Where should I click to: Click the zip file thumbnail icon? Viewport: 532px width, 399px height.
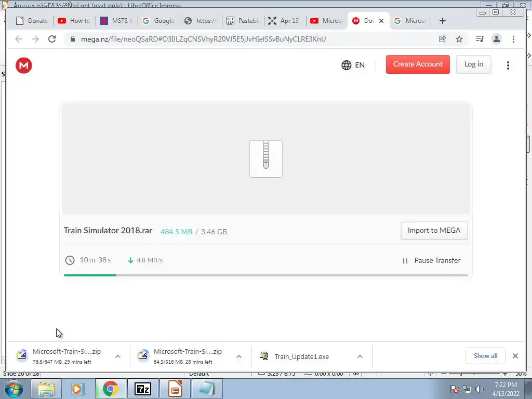265,159
